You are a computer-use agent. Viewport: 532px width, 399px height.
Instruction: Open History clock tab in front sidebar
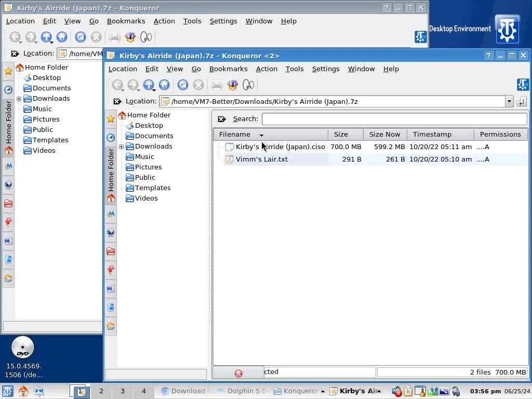point(111,137)
